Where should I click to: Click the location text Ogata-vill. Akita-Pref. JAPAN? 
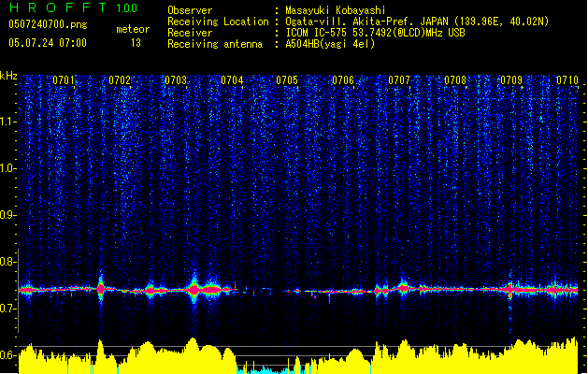tap(367, 22)
